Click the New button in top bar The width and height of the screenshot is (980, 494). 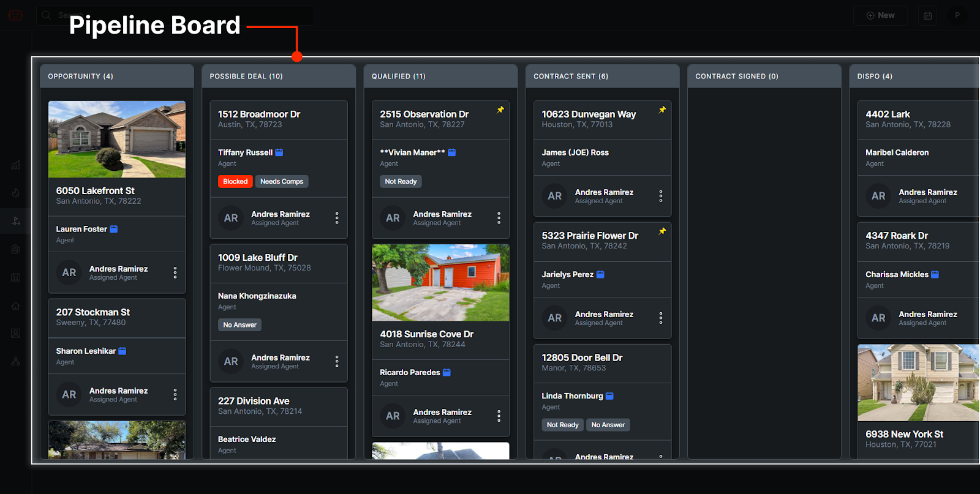point(880,15)
